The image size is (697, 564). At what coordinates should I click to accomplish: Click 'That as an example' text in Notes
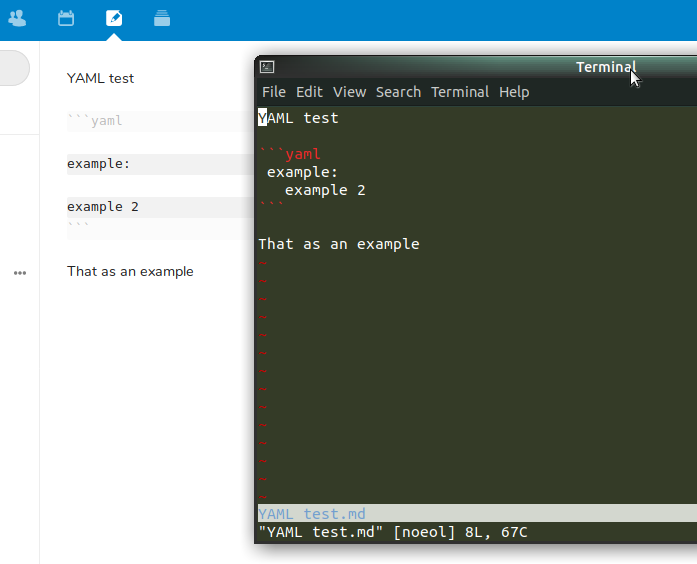130,272
